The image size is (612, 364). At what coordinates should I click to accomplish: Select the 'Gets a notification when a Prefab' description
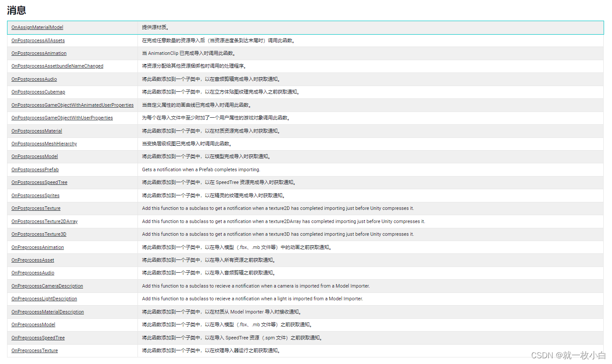click(201, 169)
